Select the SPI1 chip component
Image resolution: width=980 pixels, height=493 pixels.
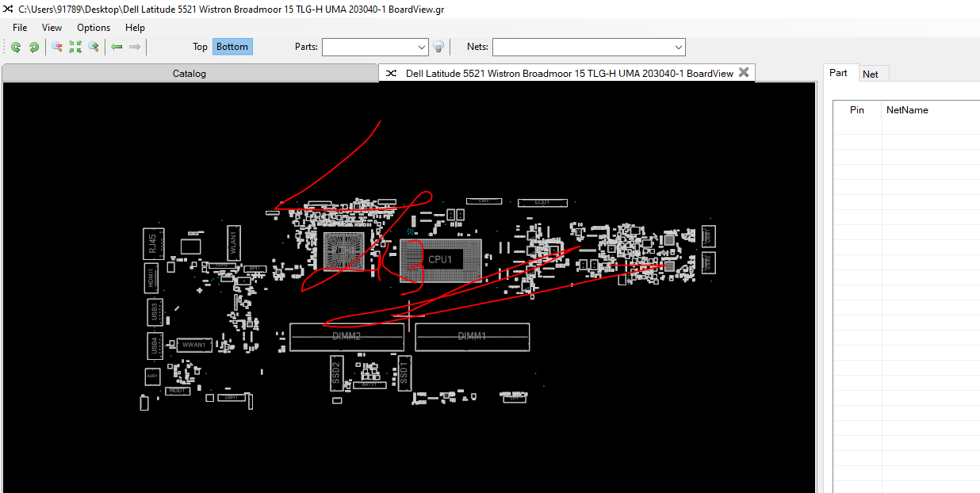[x=255, y=269]
